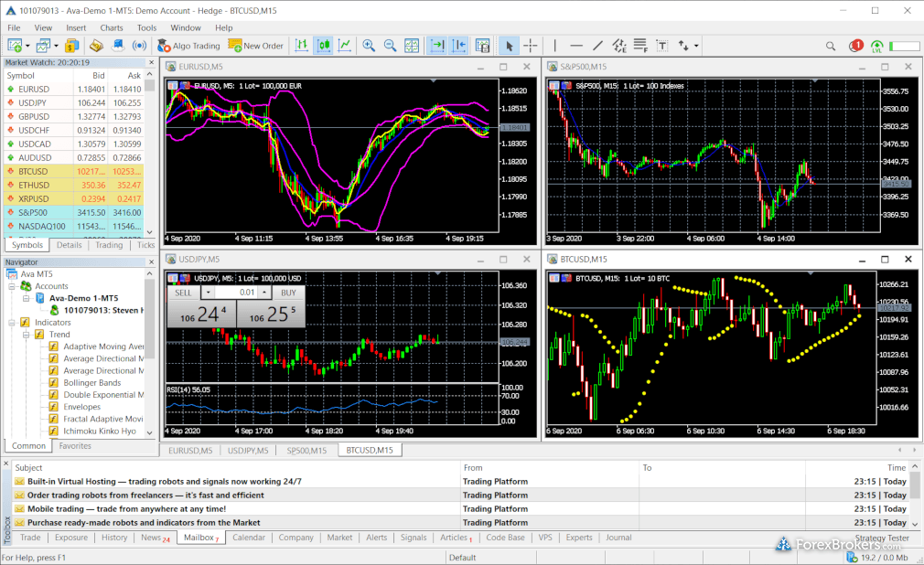Switch to the SP500,M15 chart tab

pos(306,450)
